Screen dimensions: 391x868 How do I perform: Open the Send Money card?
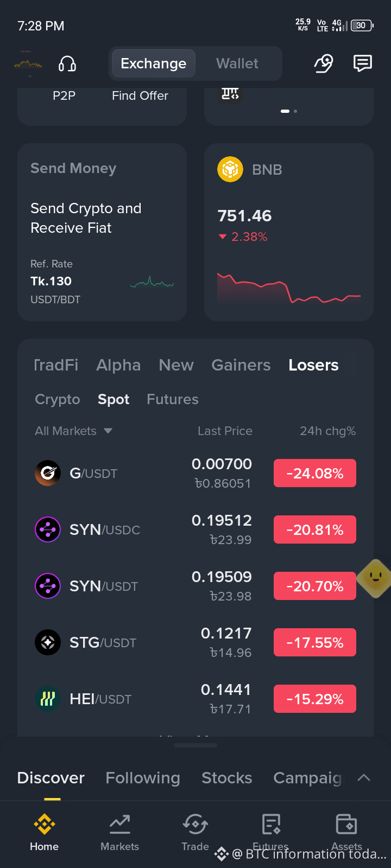[x=102, y=232]
